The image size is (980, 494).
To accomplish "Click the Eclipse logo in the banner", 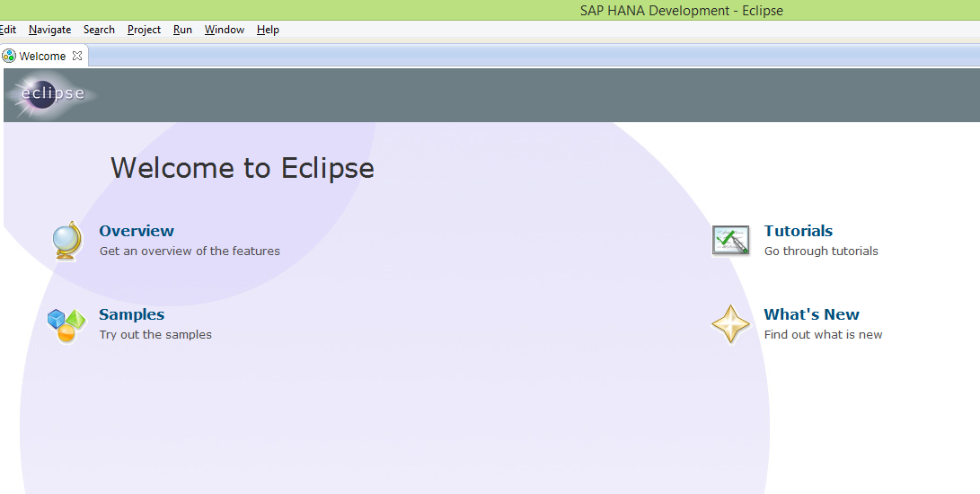I will tap(54, 93).
